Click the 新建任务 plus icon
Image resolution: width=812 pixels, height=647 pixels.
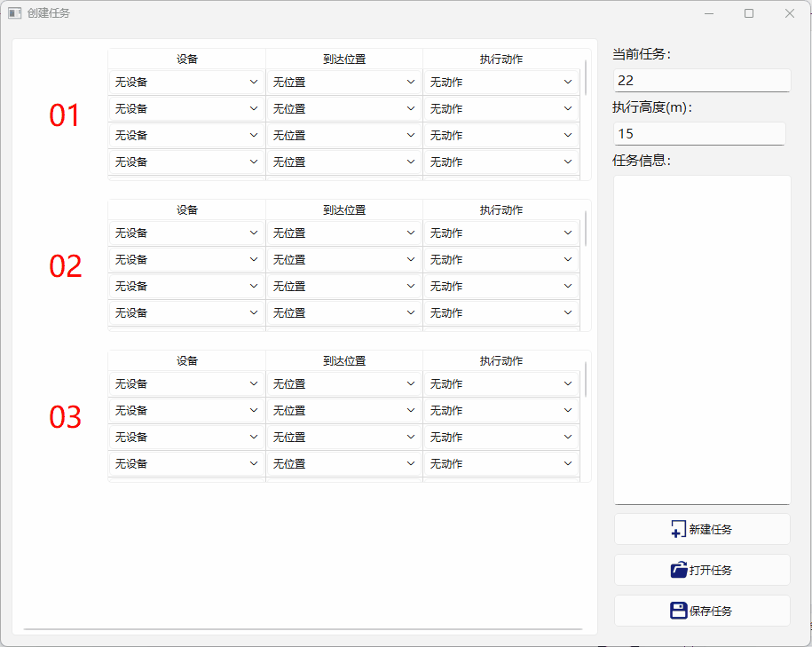[678, 530]
